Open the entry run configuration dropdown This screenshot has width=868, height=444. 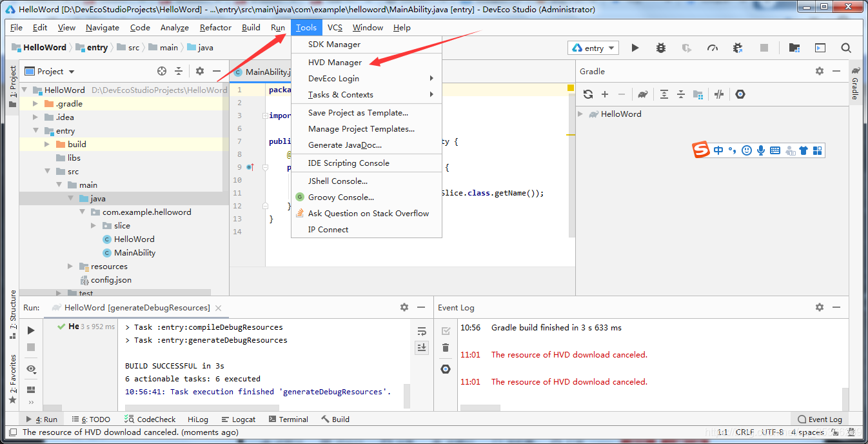click(593, 48)
